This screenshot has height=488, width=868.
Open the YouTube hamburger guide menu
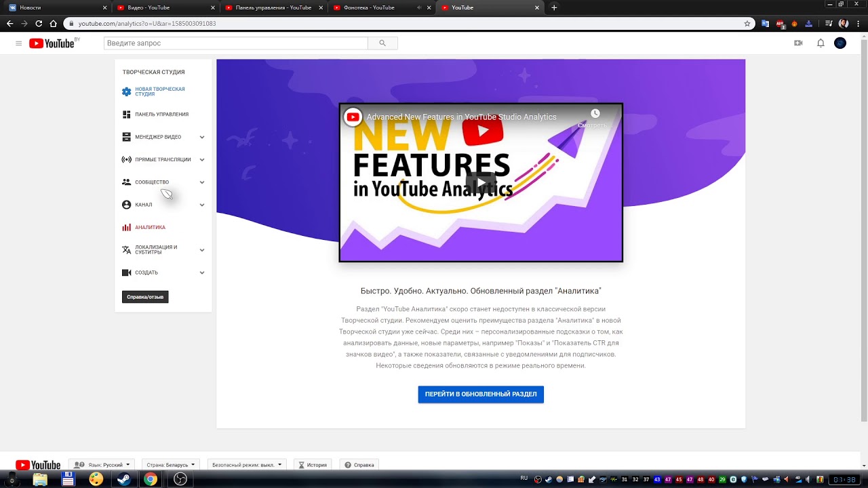click(18, 43)
